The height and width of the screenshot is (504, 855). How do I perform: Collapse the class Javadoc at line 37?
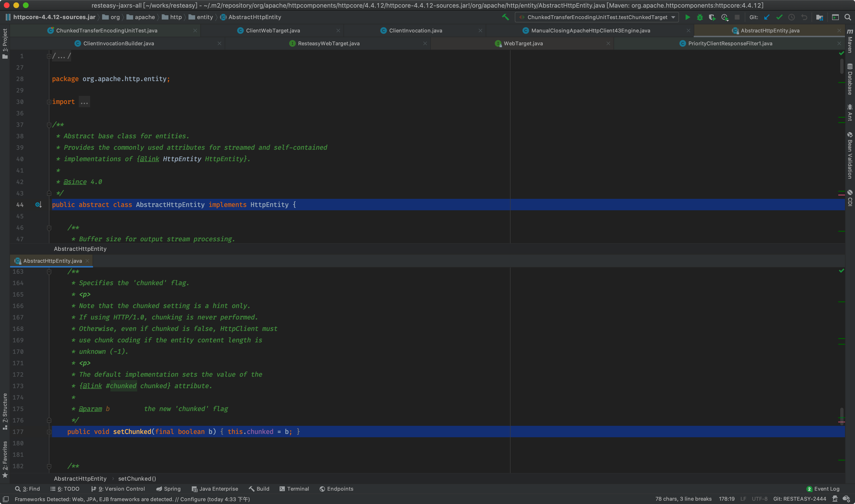[x=49, y=125]
